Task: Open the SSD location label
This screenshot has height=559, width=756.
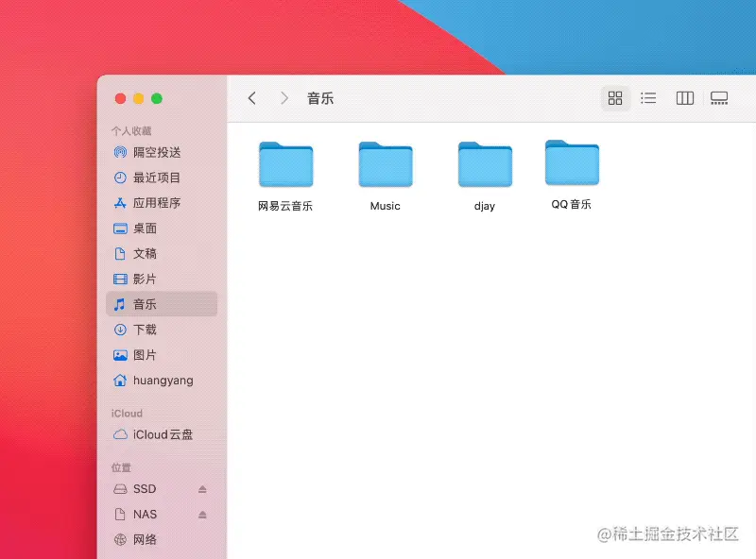Action: (145, 489)
